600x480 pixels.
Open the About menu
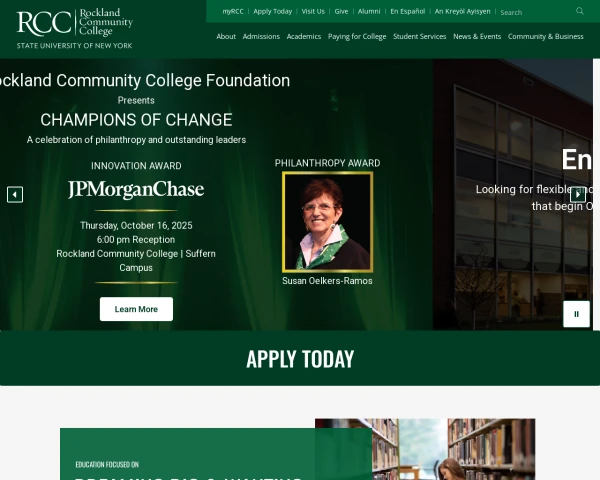click(x=226, y=36)
